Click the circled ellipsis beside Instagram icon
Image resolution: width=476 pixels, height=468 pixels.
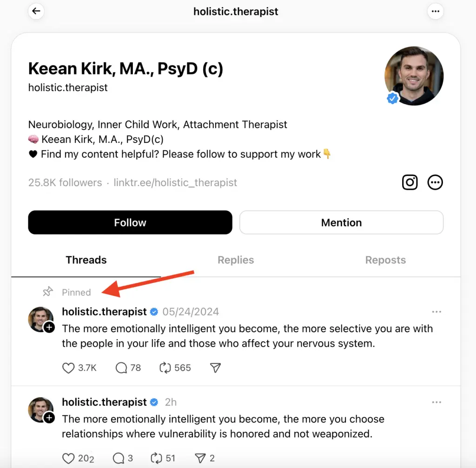coord(435,182)
